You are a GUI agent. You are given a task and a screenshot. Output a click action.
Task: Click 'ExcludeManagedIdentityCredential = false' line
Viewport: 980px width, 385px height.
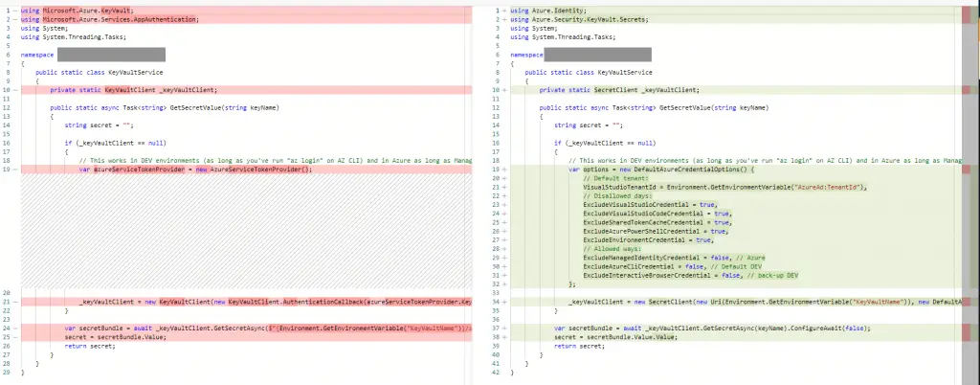[660, 257]
